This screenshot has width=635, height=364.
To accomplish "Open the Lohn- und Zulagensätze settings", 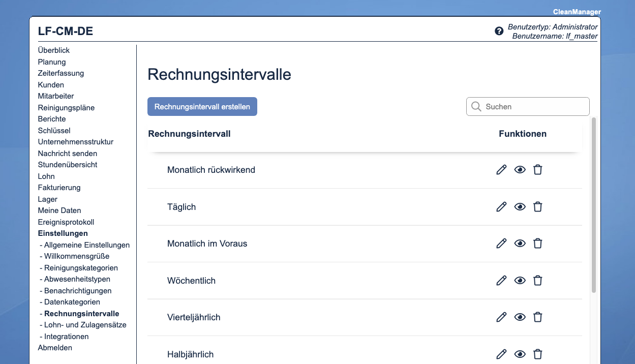I will click(84, 324).
